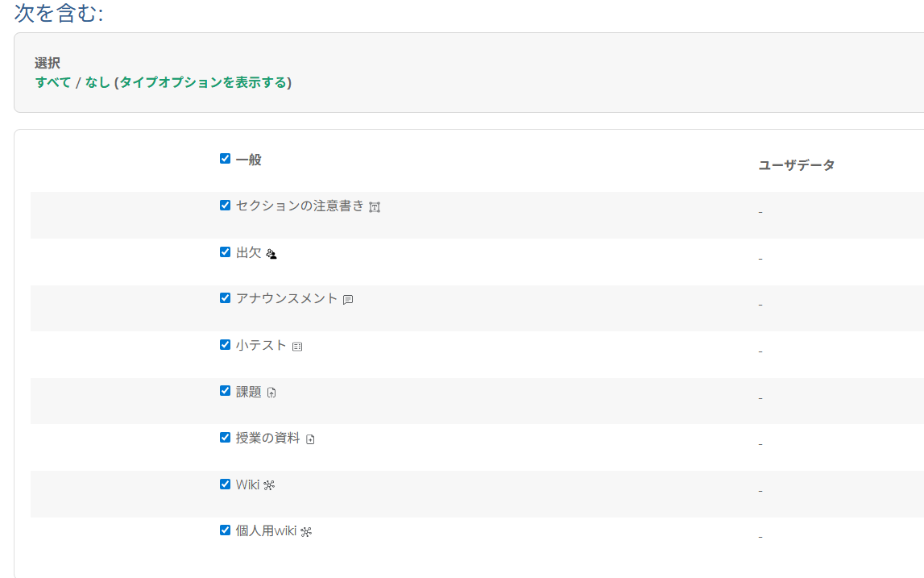Screen dimensions: 924x578
Task: Click the すべて select-all link
Action: pyautogui.click(x=53, y=82)
